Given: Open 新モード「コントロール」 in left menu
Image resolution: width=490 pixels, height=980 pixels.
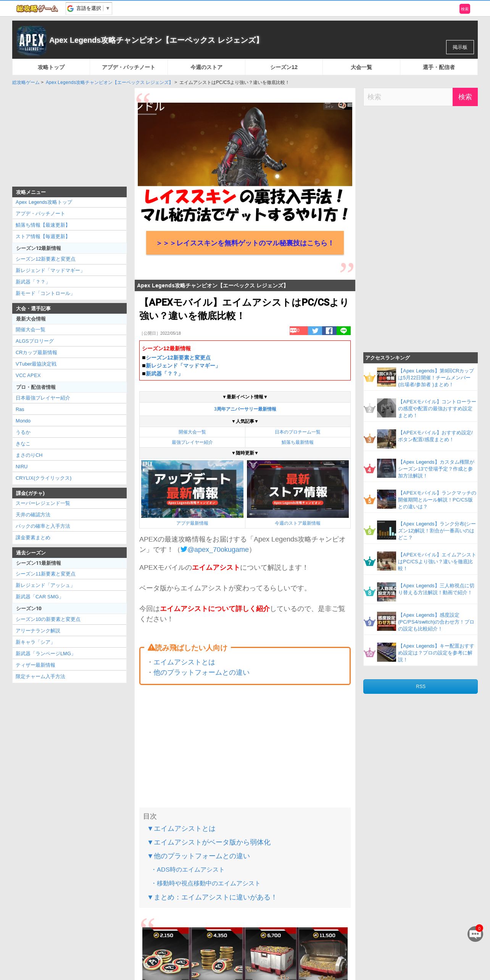Looking at the screenshot, I should 45,293.
